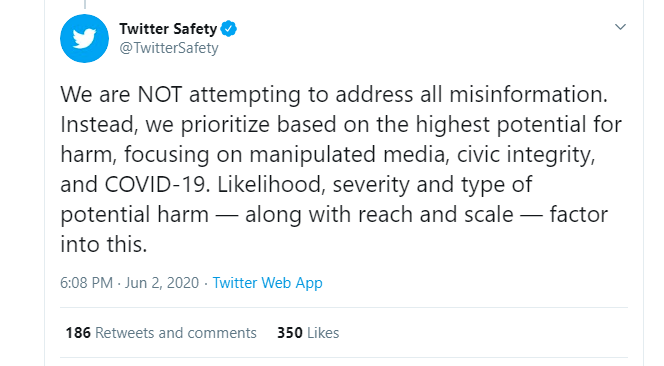The height and width of the screenshot is (366, 664).
Task: Click the capitalized word NOT in tweet
Action: 160,94
